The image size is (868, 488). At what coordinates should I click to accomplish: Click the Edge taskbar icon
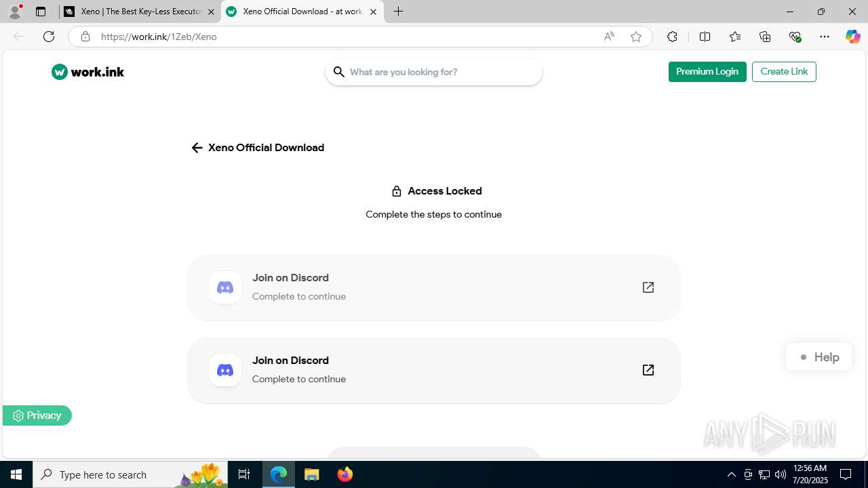pyautogui.click(x=279, y=474)
